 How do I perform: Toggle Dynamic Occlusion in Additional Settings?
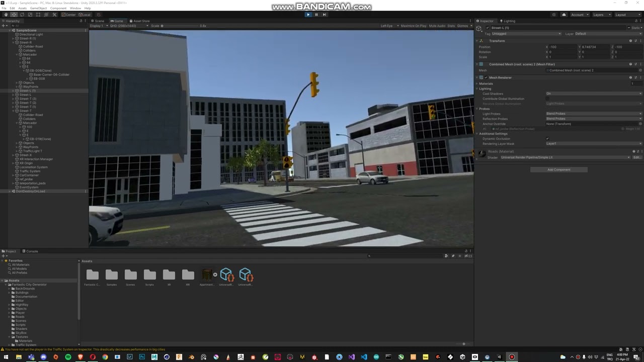[547, 139]
